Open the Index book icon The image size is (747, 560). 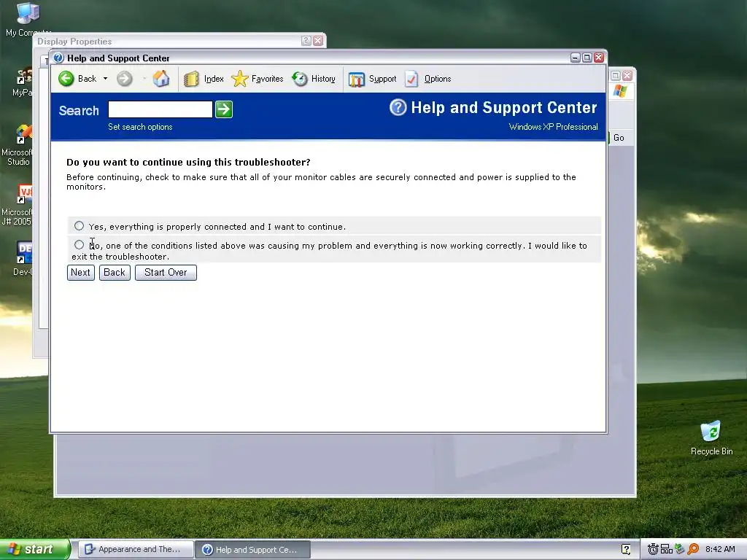(191, 79)
